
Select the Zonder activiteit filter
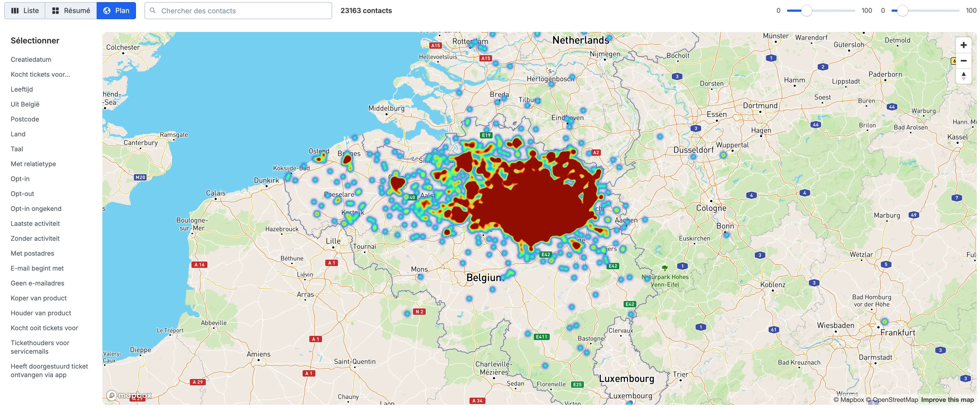tap(35, 239)
